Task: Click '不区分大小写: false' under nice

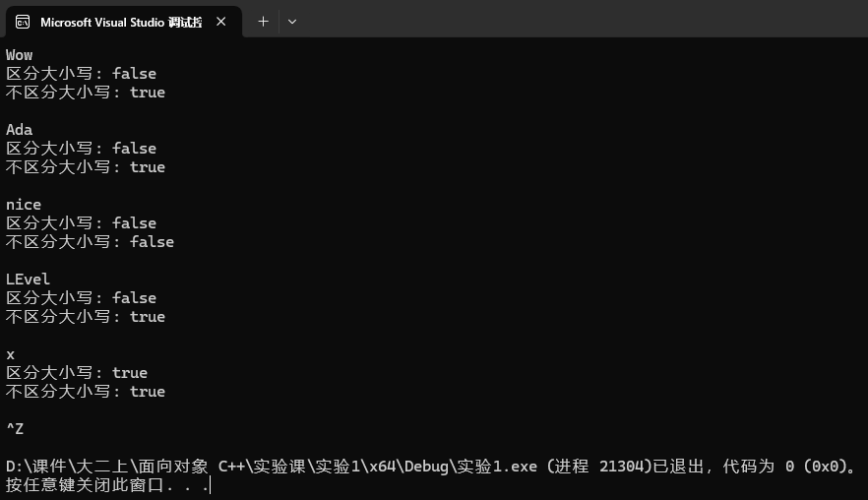Action: (91, 242)
